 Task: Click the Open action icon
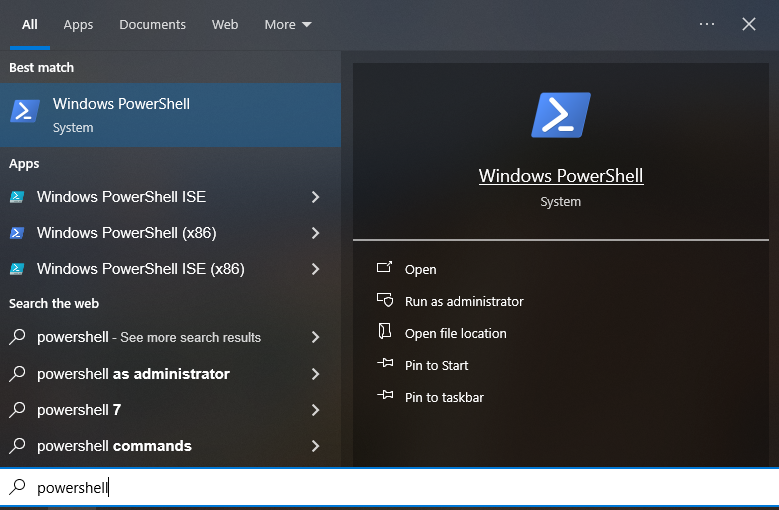[x=385, y=268]
